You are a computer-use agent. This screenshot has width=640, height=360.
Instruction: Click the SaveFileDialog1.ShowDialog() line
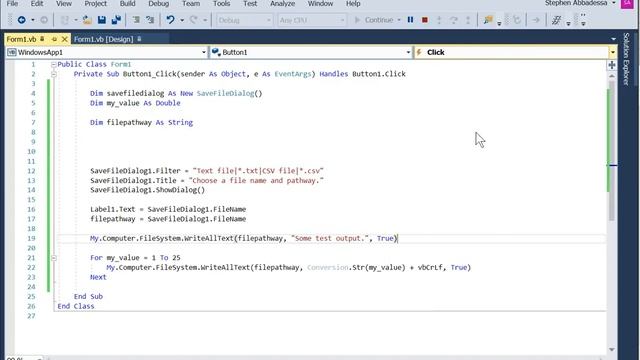tap(148, 190)
